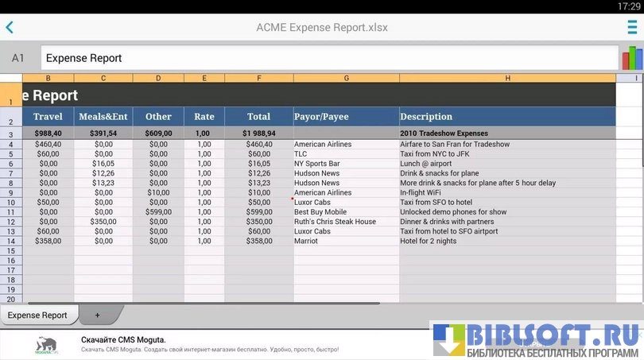Image resolution: width=644 pixels, height=360 pixels.
Task: Select the Total sum cell $1 988,94
Action: 258,134
